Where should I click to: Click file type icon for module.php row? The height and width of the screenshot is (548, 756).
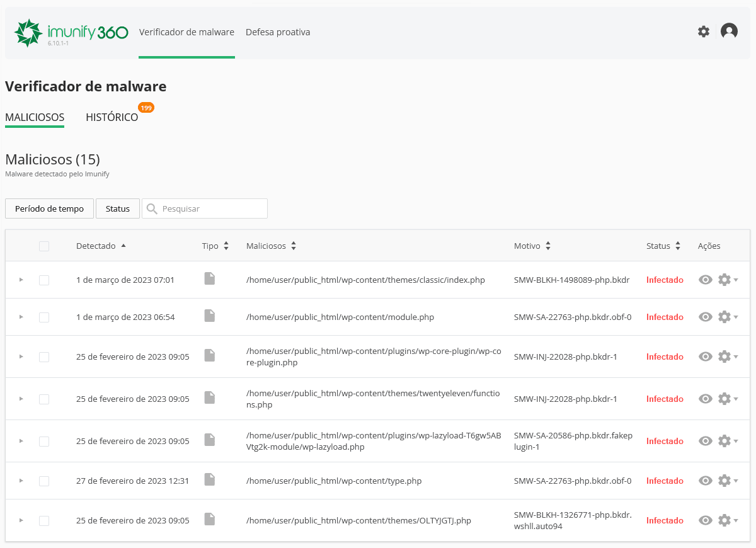coord(209,316)
